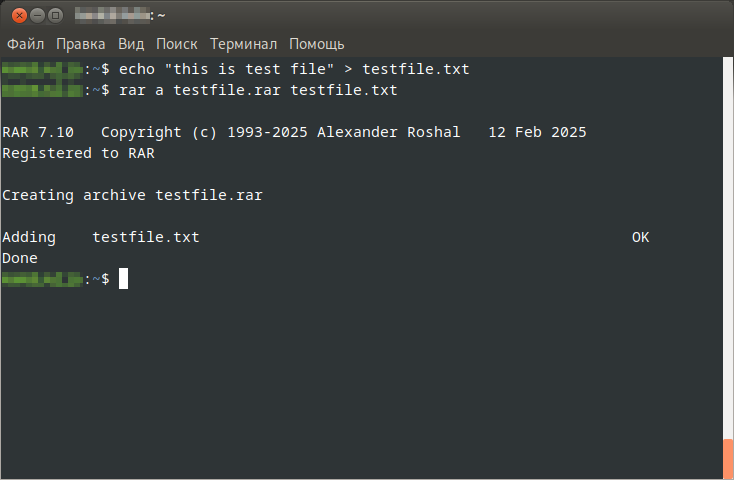734x480 pixels.
Task: Close the terminal window
Action: 18,15
